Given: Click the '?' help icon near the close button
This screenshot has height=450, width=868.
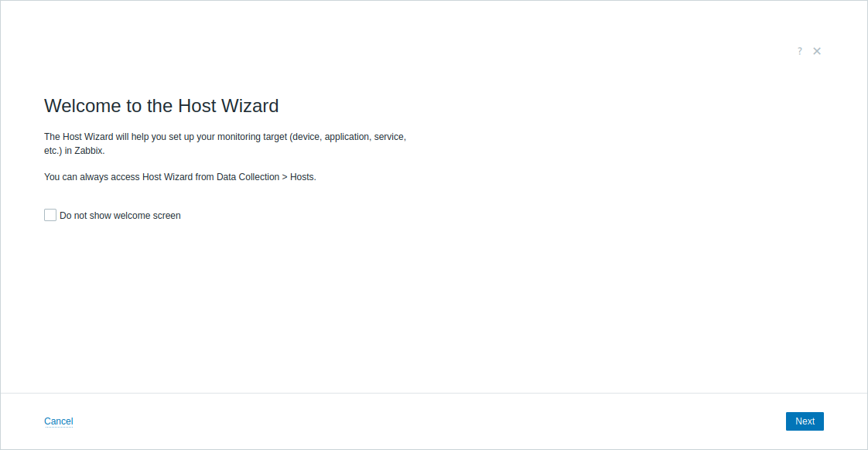Looking at the screenshot, I should pos(799,51).
